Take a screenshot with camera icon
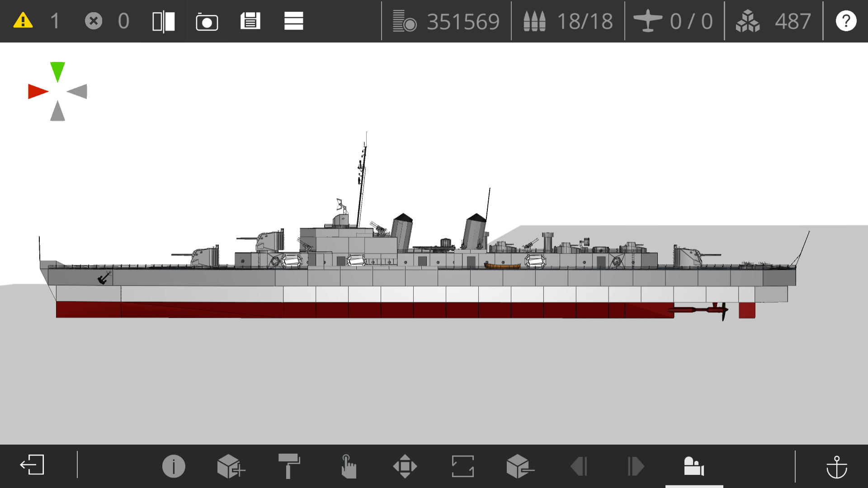This screenshot has width=868, height=488. coord(207,22)
